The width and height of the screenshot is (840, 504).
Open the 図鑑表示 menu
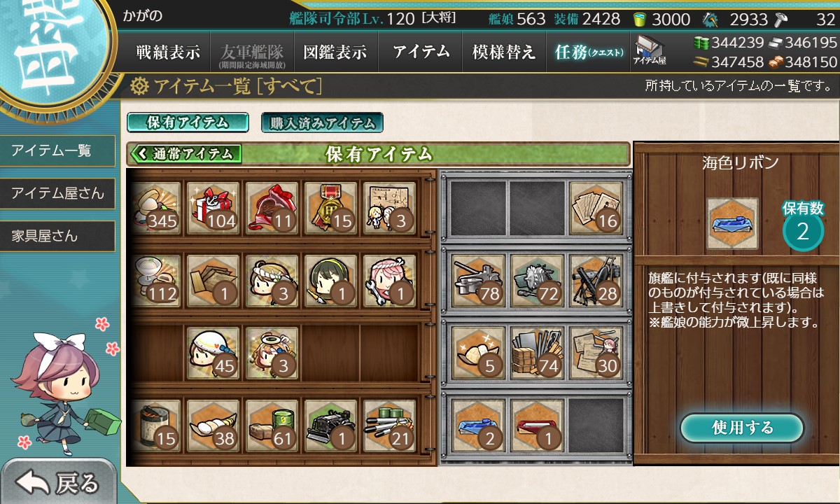(x=335, y=52)
